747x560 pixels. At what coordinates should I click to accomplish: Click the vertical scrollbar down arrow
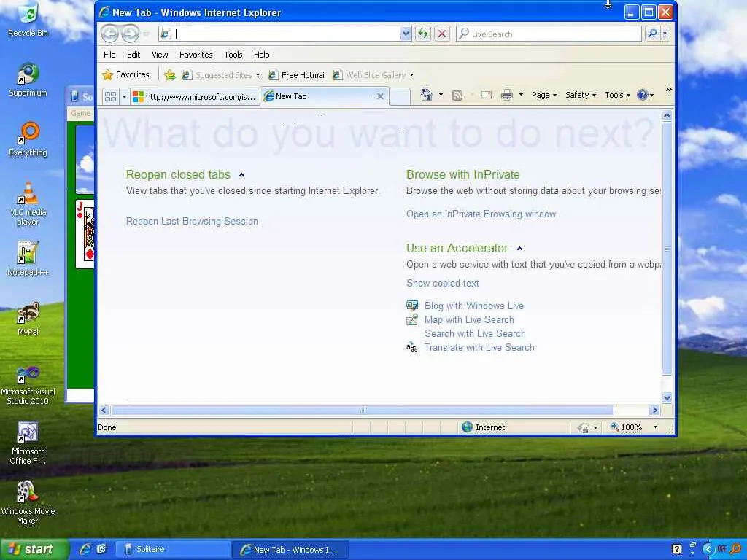pos(667,398)
